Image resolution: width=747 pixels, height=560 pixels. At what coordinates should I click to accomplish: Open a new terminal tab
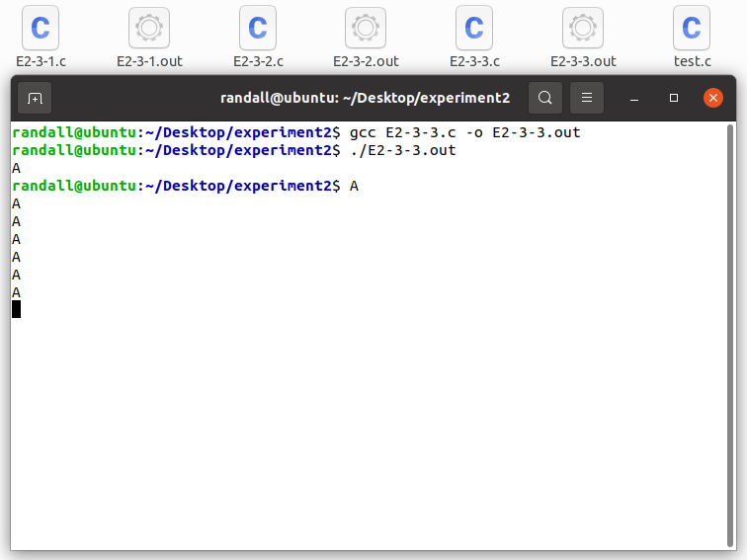coord(35,99)
